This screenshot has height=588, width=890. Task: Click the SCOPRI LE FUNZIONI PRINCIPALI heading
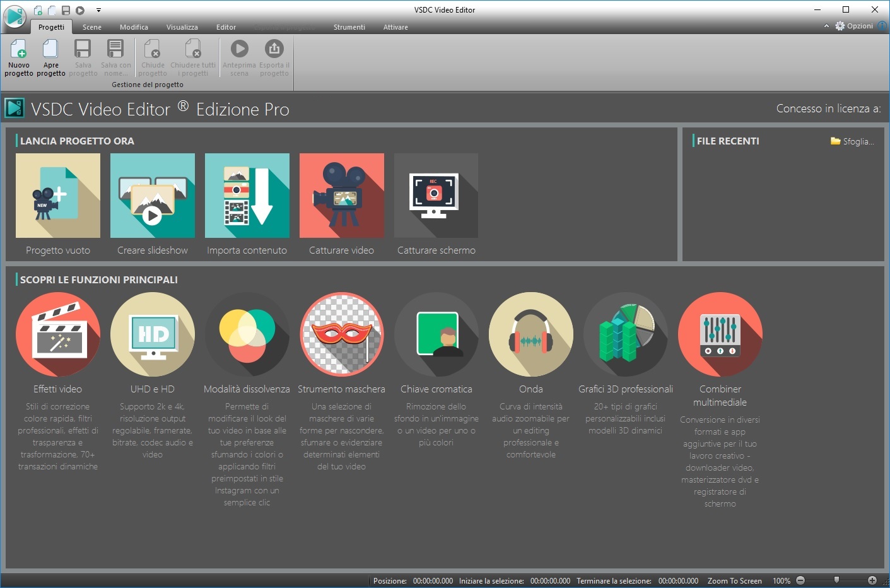point(99,280)
